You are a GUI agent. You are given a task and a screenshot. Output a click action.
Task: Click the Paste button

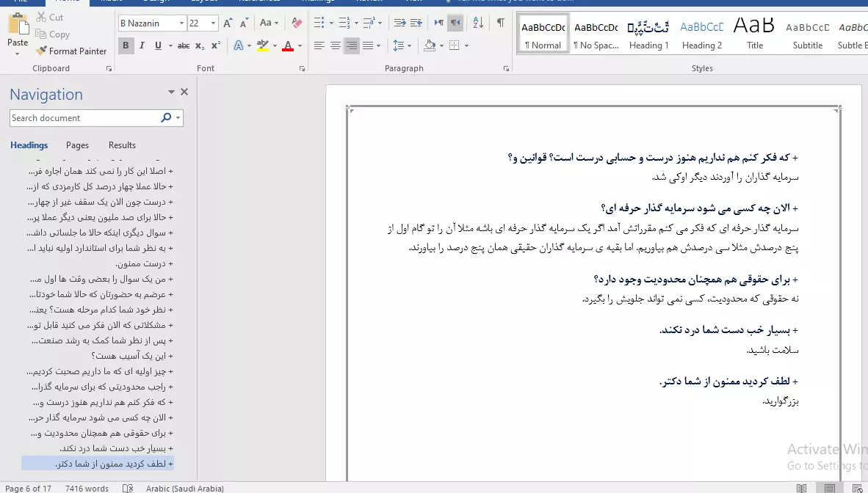18,33
